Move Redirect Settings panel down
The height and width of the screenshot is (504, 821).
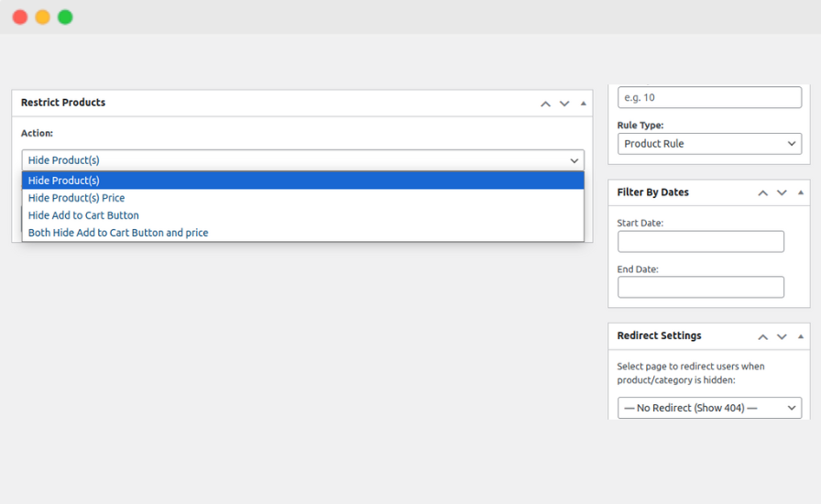pyautogui.click(x=782, y=336)
